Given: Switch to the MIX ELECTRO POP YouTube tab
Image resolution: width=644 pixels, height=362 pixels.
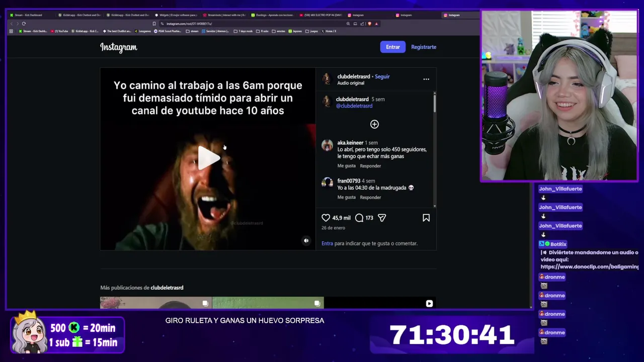Looking at the screenshot, I should [320, 15].
